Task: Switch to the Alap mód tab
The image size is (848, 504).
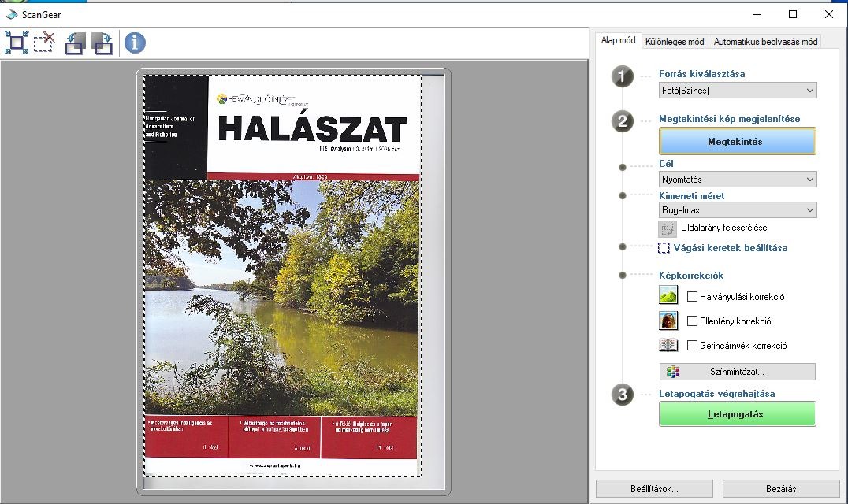Action: point(618,40)
